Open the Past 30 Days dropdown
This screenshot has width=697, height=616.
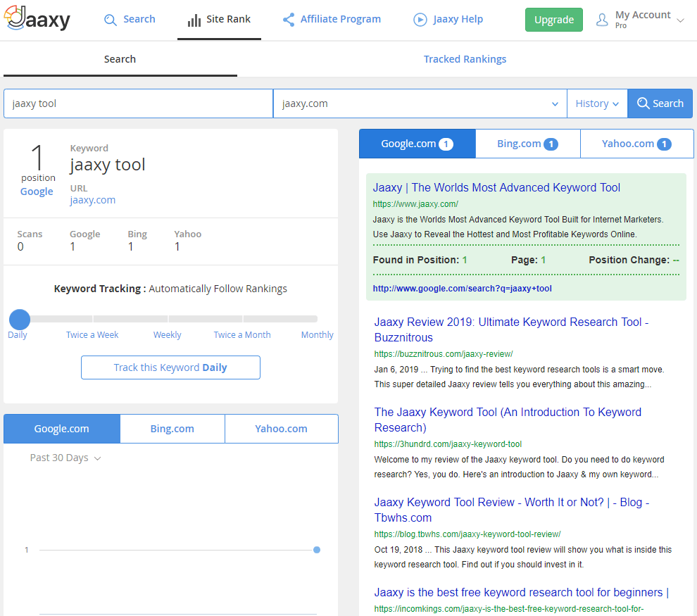click(65, 458)
